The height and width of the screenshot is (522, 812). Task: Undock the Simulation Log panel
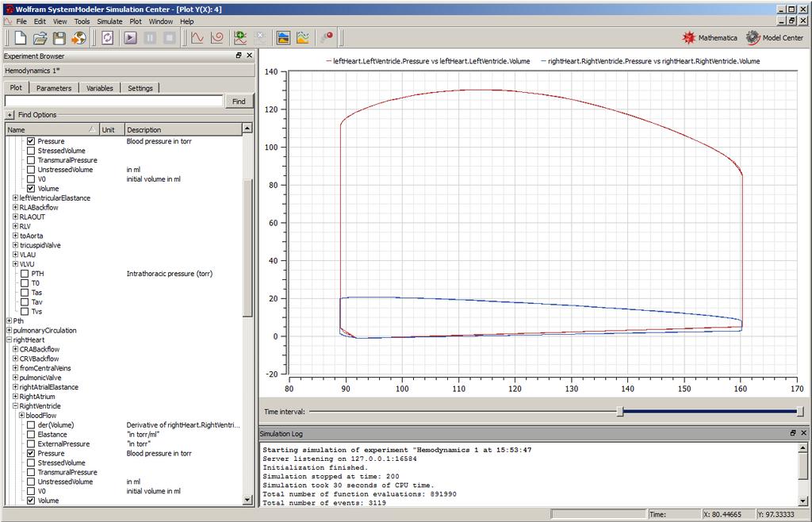793,433
